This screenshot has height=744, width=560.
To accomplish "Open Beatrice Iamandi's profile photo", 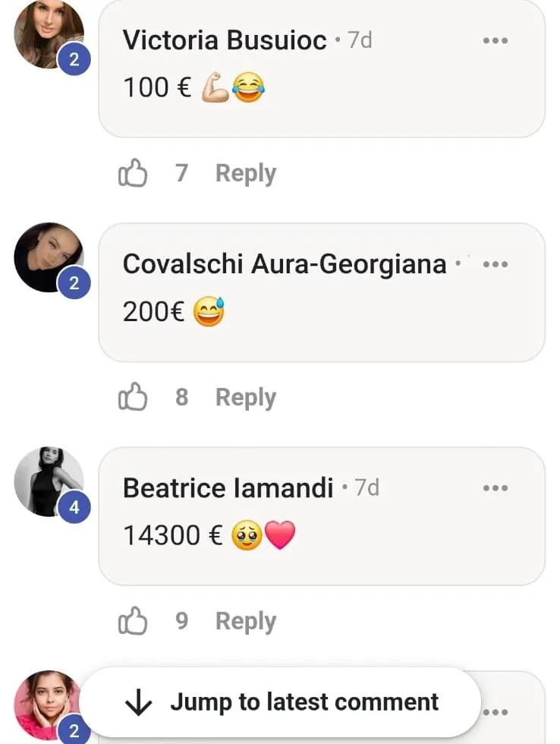I will point(47,479).
